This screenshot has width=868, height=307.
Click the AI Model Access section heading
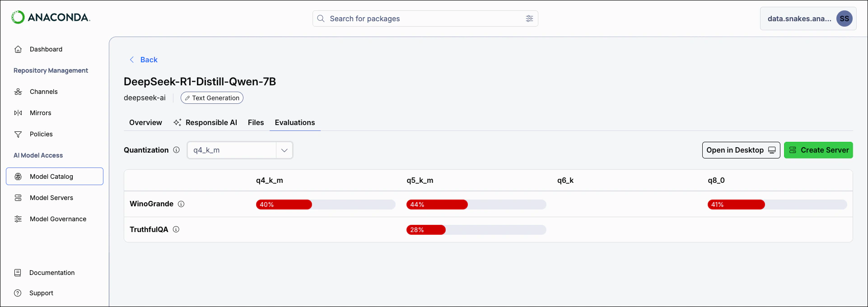click(38, 155)
